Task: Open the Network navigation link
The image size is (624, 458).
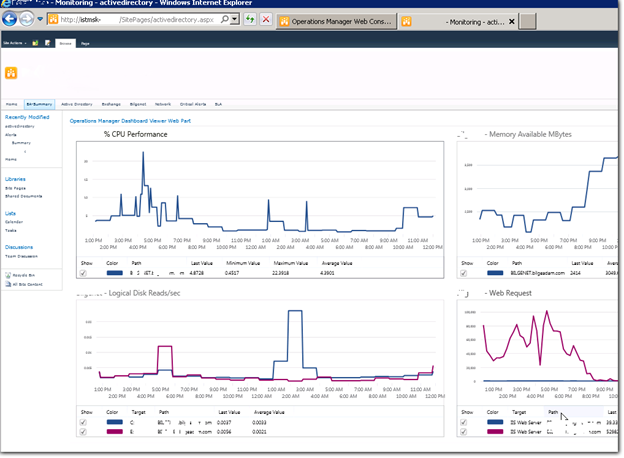Action: click(163, 104)
